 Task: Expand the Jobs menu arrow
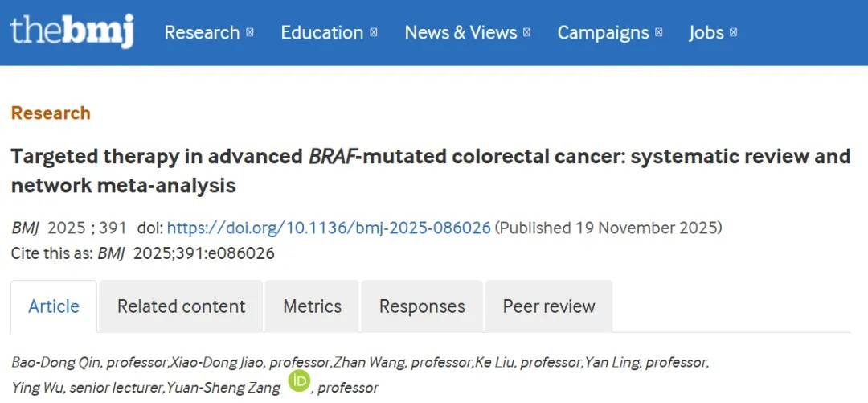734,33
